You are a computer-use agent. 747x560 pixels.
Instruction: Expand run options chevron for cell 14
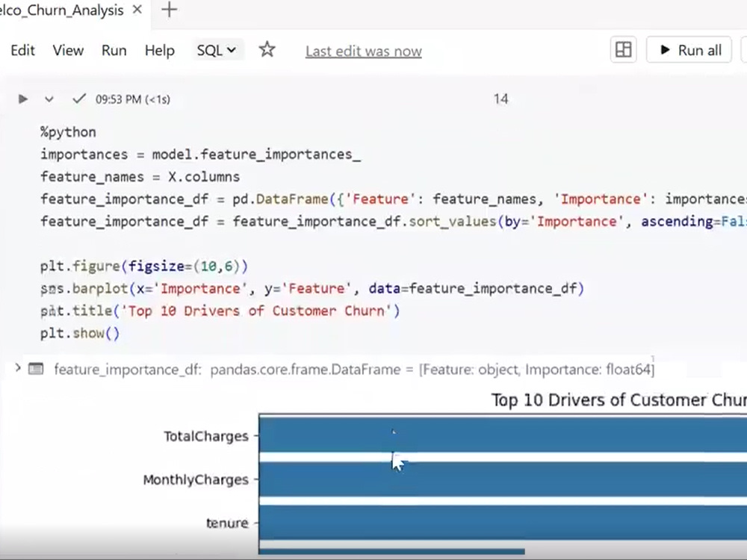pyautogui.click(x=49, y=99)
